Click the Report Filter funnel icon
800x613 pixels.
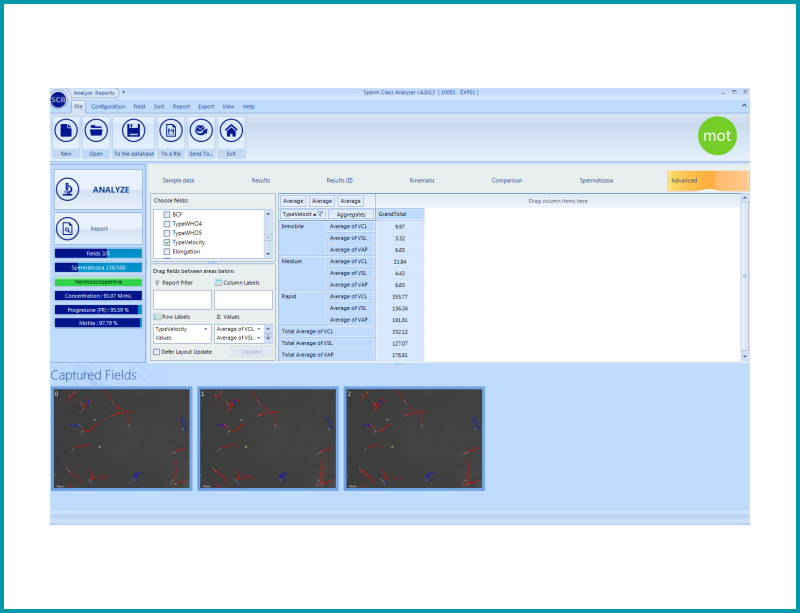coord(157,283)
